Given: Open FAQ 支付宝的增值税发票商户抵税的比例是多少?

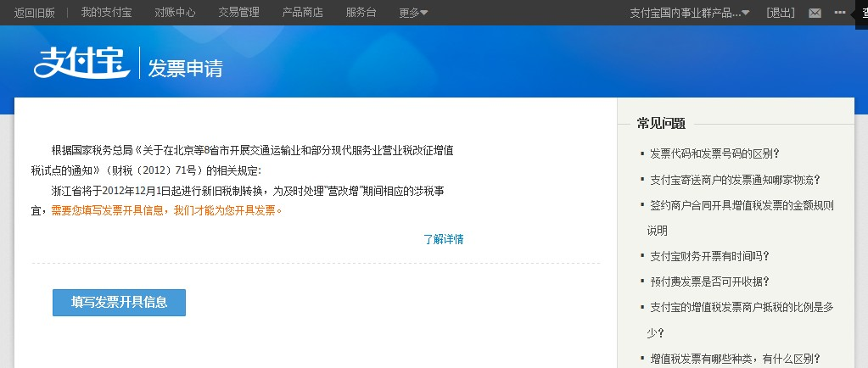Looking at the screenshot, I should click(741, 320).
